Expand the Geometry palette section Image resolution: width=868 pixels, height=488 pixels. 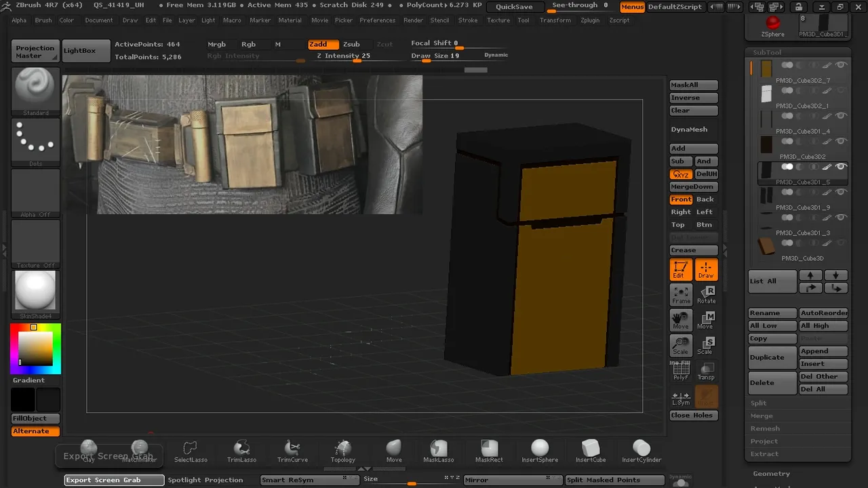772,474
